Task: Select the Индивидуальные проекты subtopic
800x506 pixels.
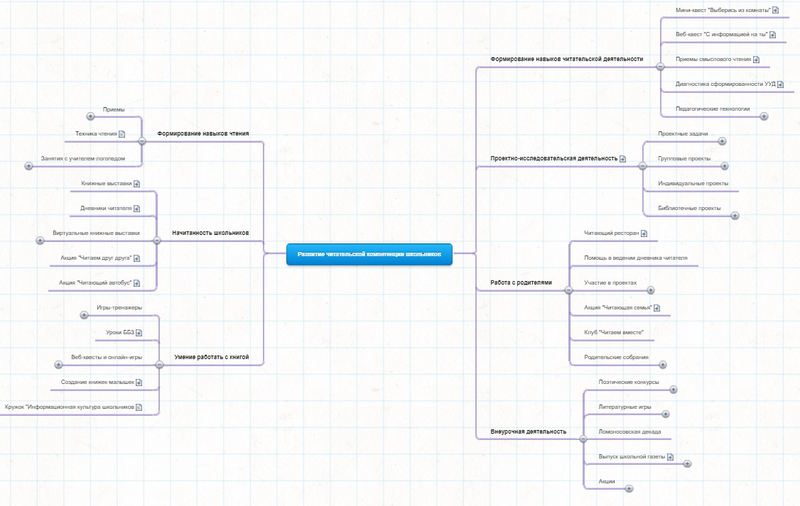Action: 693,184
